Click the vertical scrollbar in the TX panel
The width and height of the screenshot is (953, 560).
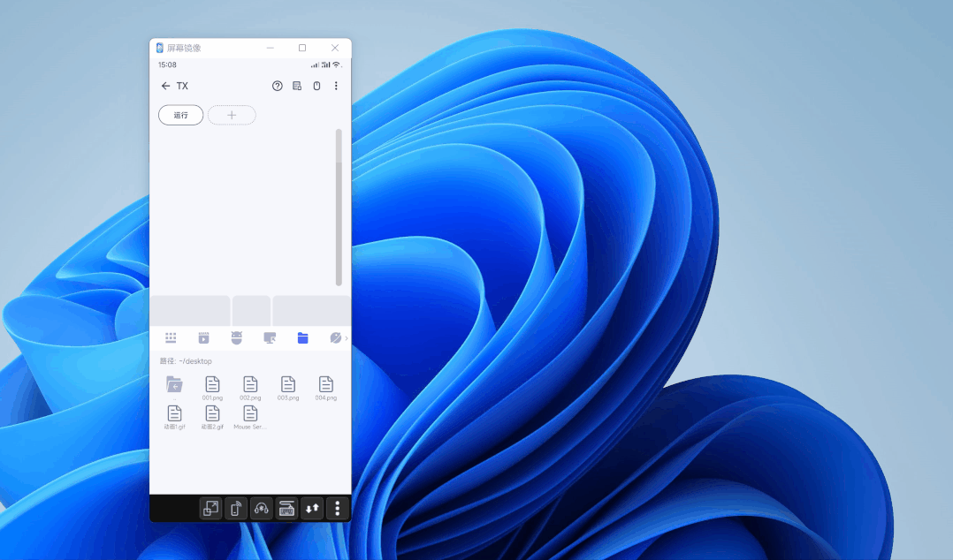pyautogui.click(x=339, y=207)
